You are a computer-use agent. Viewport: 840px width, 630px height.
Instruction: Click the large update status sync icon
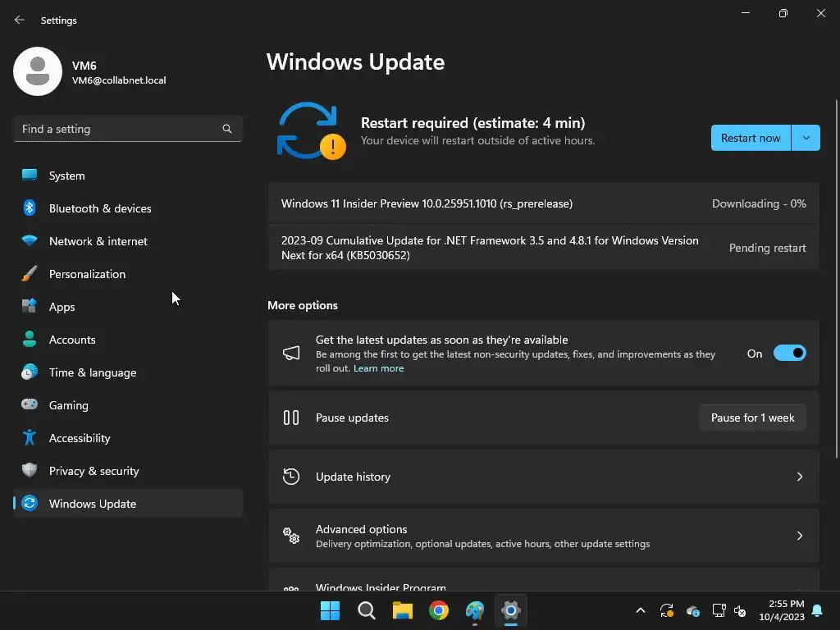[x=311, y=131]
